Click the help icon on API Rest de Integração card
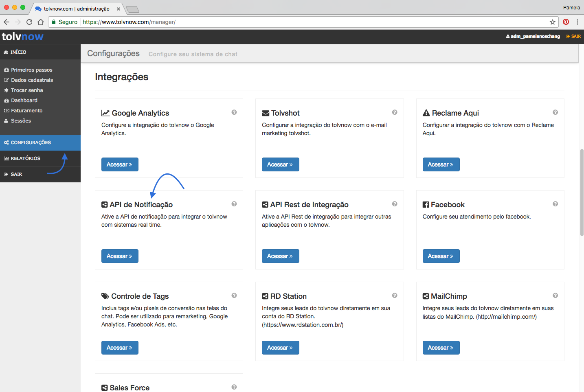This screenshot has height=392, width=584. [x=395, y=204]
